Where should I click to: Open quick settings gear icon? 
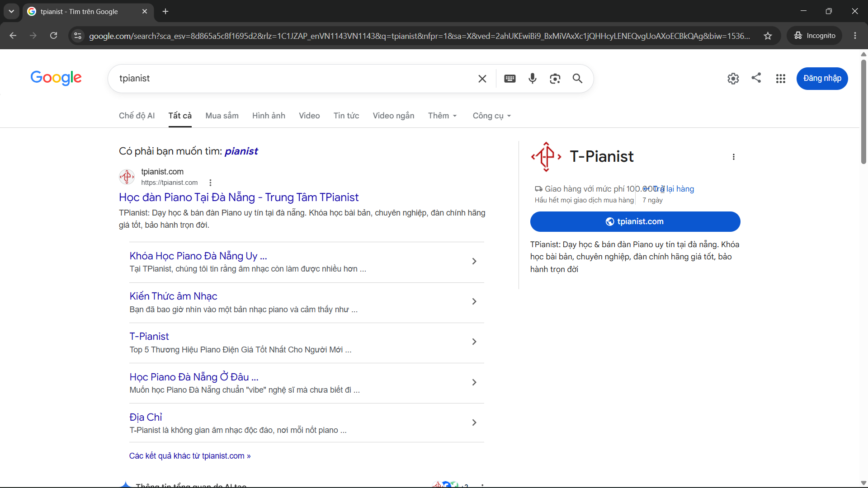(733, 79)
